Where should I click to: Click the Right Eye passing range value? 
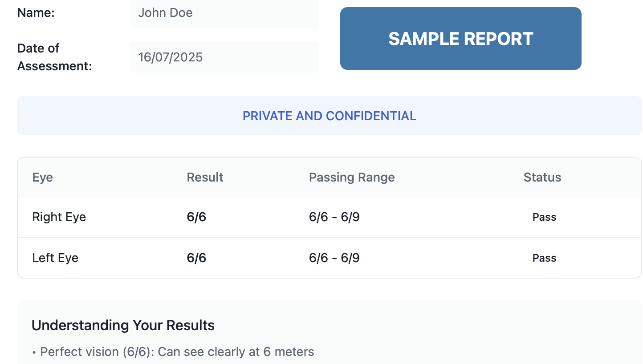(334, 217)
